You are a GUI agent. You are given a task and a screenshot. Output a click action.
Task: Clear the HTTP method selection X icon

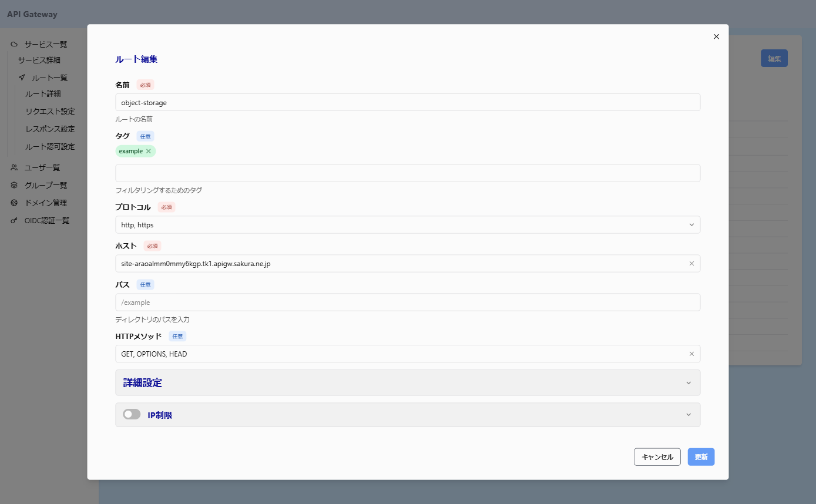click(x=691, y=354)
